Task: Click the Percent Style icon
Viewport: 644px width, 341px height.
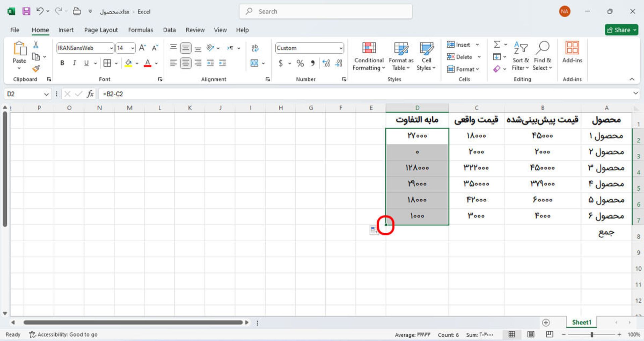Action: pyautogui.click(x=300, y=63)
